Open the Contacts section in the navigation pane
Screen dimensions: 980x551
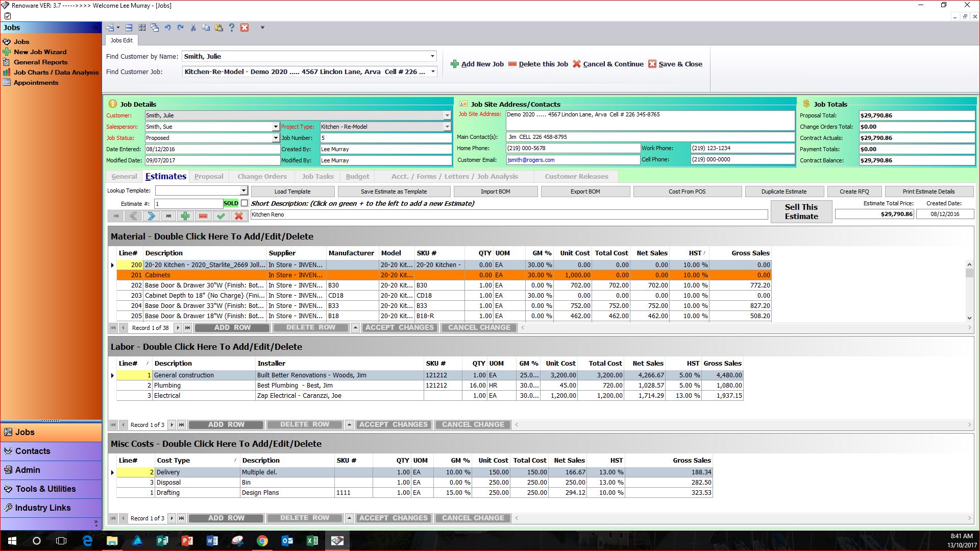(51, 451)
